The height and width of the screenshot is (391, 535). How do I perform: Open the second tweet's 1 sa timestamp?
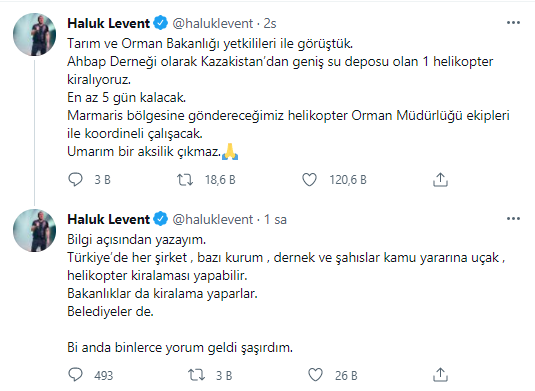pos(275,219)
